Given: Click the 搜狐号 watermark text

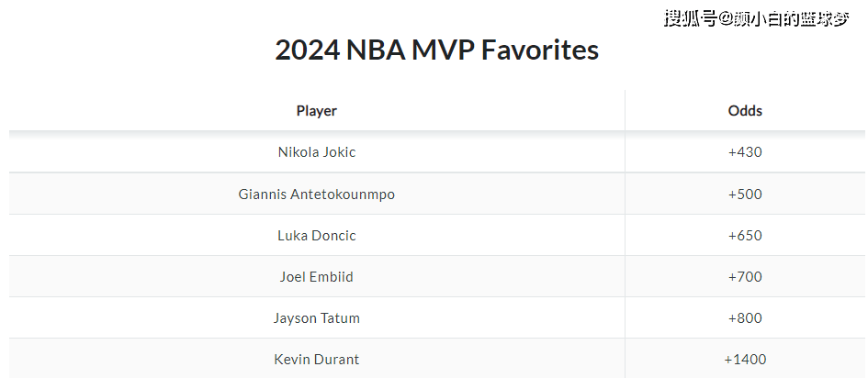Looking at the screenshot, I should (x=692, y=19).
